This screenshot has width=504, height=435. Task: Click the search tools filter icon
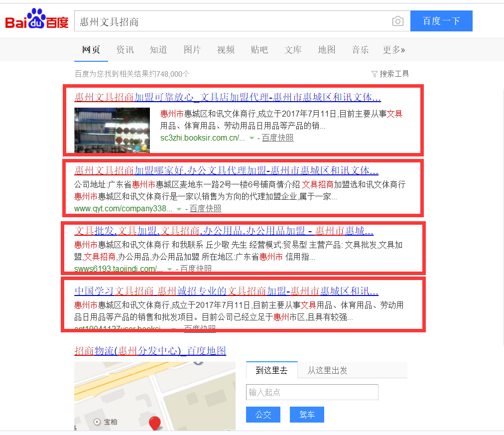[374, 74]
